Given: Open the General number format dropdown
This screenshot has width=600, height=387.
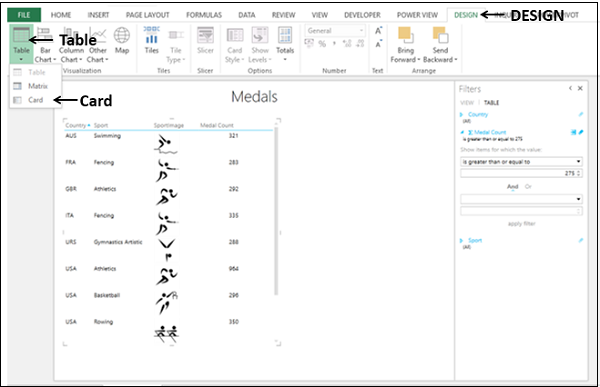Looking at the screenshot, I should 335,31.
